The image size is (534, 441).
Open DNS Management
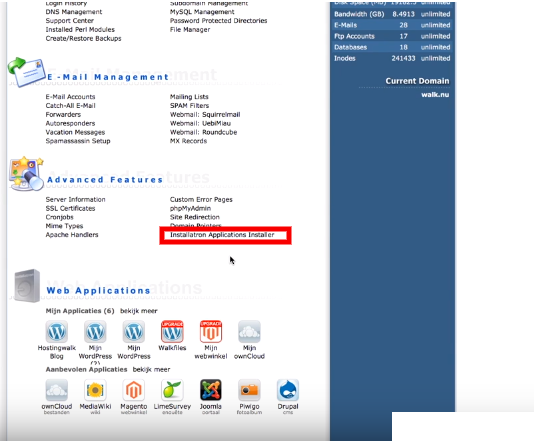tap(74, 12)
